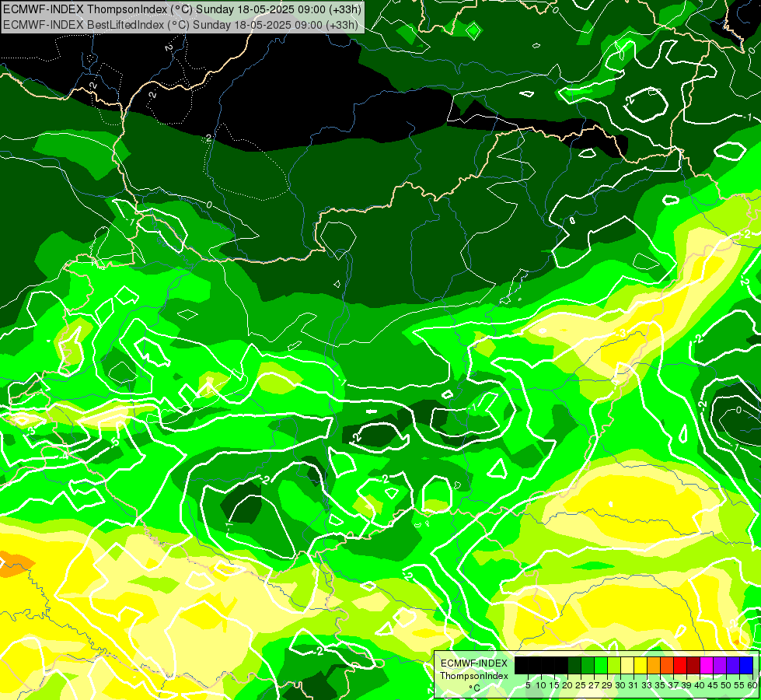Click the ECMWF-INDEX label in the legend

pyautogui.click(x=474, y=663)
